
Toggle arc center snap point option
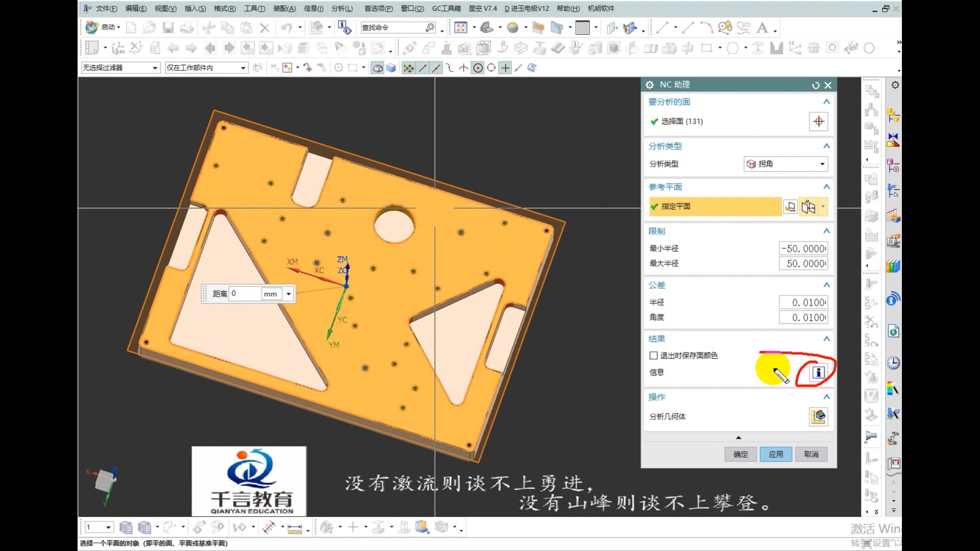pos(478,68)
